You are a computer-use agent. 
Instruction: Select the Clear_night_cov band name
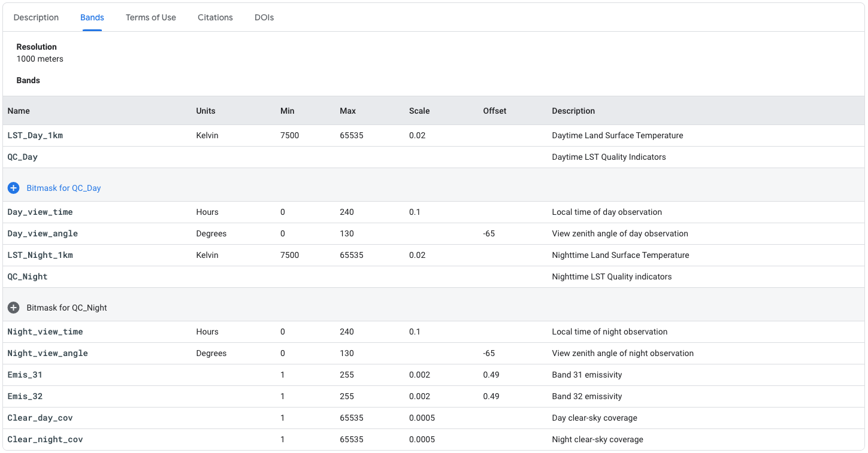tap(45, 439)
